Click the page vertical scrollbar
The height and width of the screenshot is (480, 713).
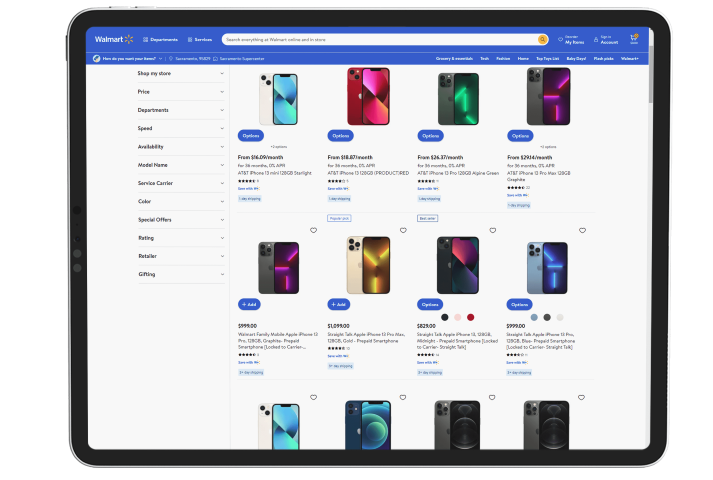(x=651, y=73)
